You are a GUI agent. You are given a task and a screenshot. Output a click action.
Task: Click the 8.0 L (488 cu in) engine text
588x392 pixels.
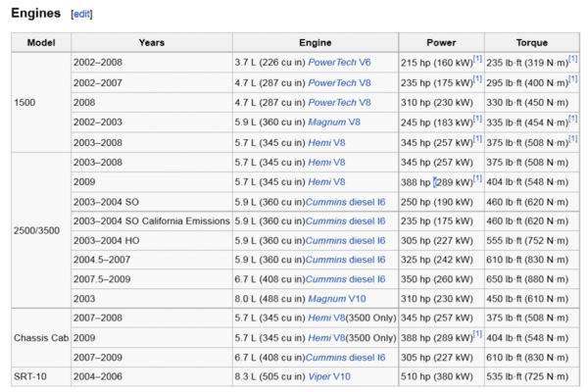coord(270,299)
